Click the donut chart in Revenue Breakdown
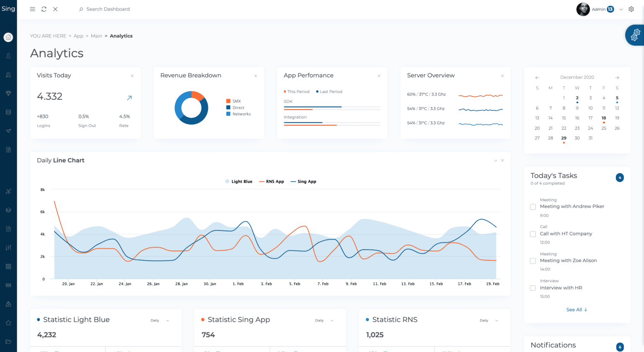This screenshot has width=644, height=352. pos(191,108)
